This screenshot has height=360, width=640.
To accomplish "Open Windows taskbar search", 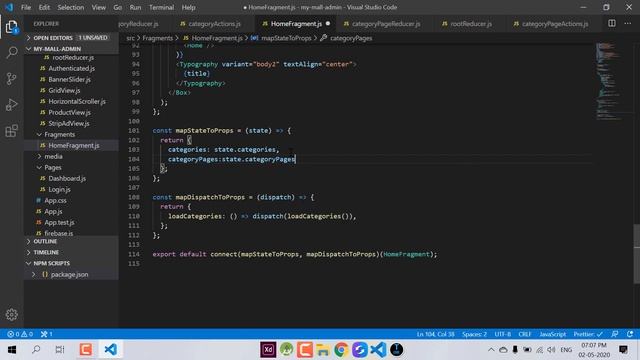I will coord(36,349).
